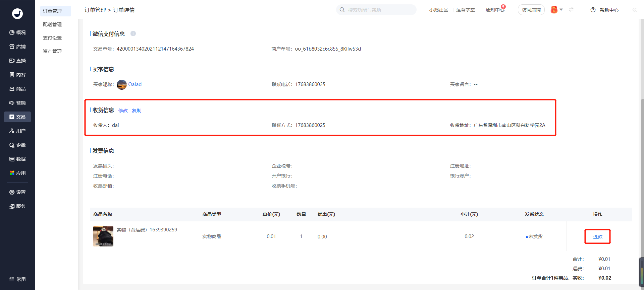Viewport: 644px width, 290px height.
Task: Click the shipping address 广东省深圳市南山区科兴科学园2A
Action: [x=509, y=125]
